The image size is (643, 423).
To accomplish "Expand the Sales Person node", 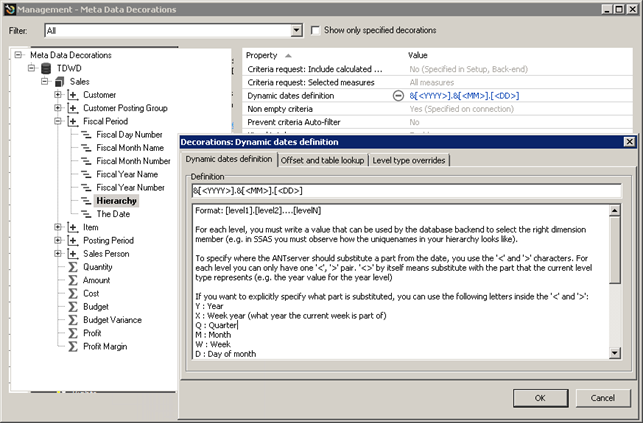I will click(58, 254).
